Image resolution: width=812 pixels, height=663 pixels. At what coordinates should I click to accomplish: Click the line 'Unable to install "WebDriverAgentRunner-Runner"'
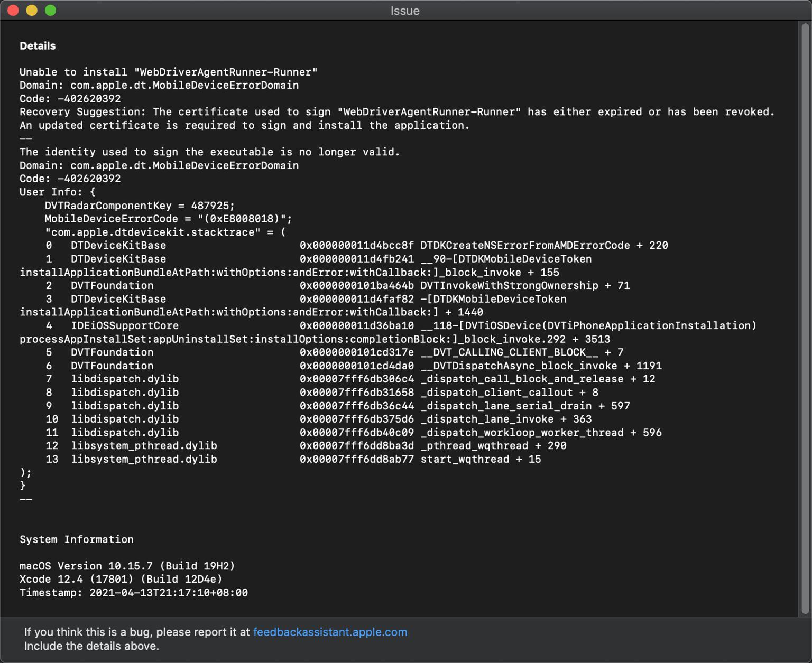169,72
